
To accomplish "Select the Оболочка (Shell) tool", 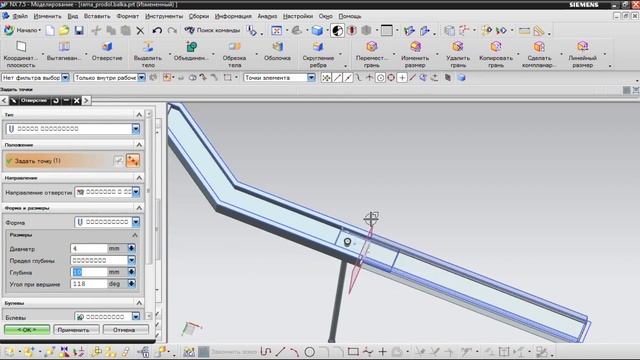I will 278,51.
